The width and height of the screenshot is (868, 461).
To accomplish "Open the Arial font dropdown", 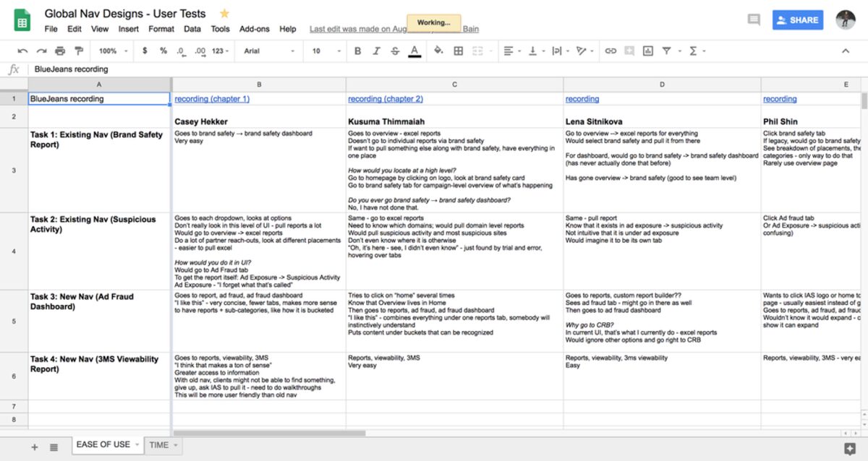I will [269, 51].
